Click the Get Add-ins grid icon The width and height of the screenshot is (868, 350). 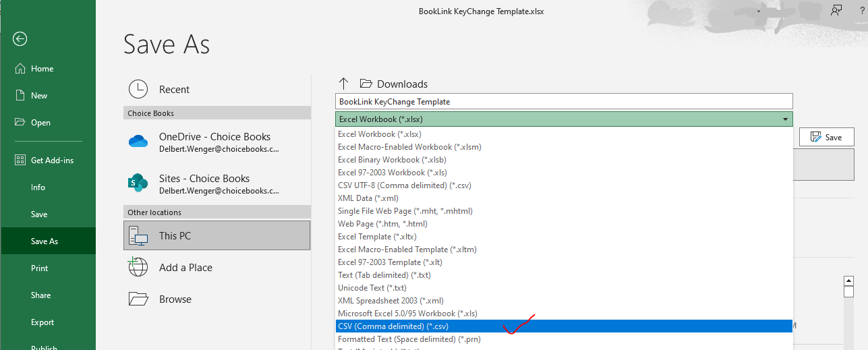pyautogui.click(x=20, y=160)
